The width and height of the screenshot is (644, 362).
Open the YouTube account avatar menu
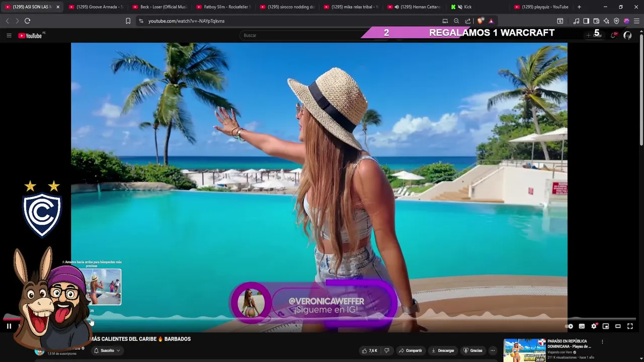627,35
